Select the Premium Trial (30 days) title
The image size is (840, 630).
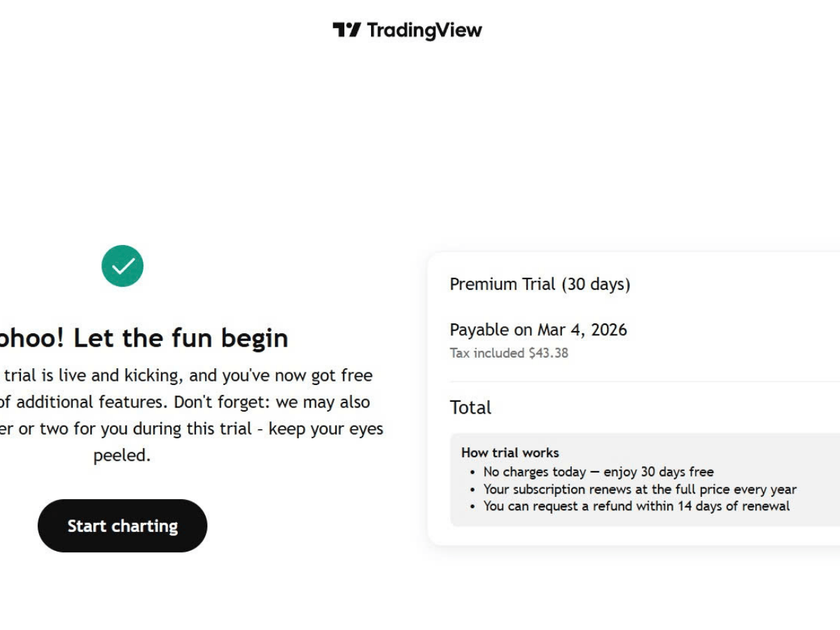point(540,284)
